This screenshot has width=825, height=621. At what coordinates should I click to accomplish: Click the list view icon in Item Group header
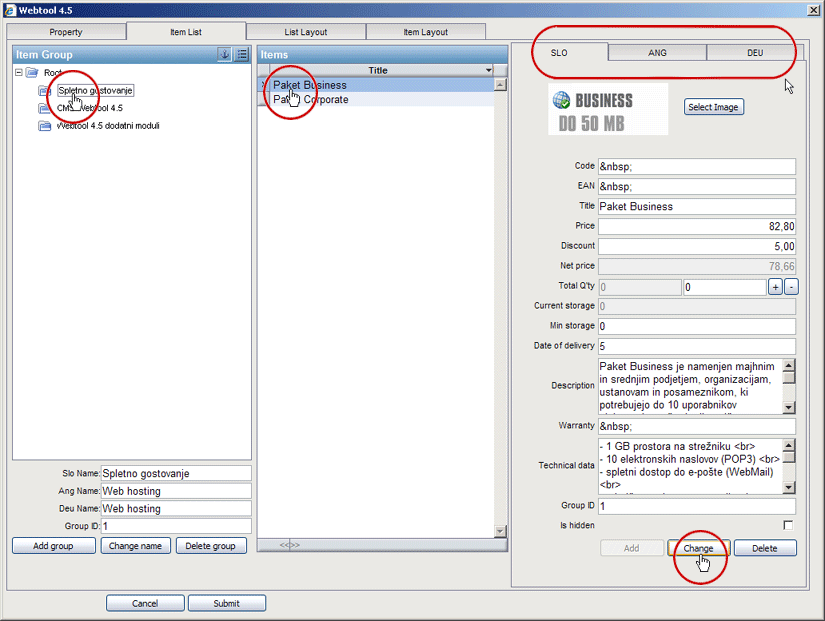[x=242, y=54]
